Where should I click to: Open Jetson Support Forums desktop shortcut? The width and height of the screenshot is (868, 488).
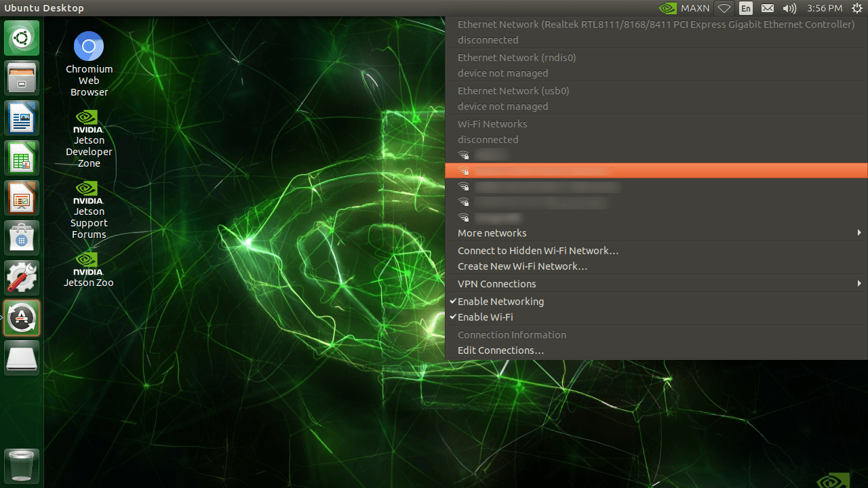(x=89, y=210)
